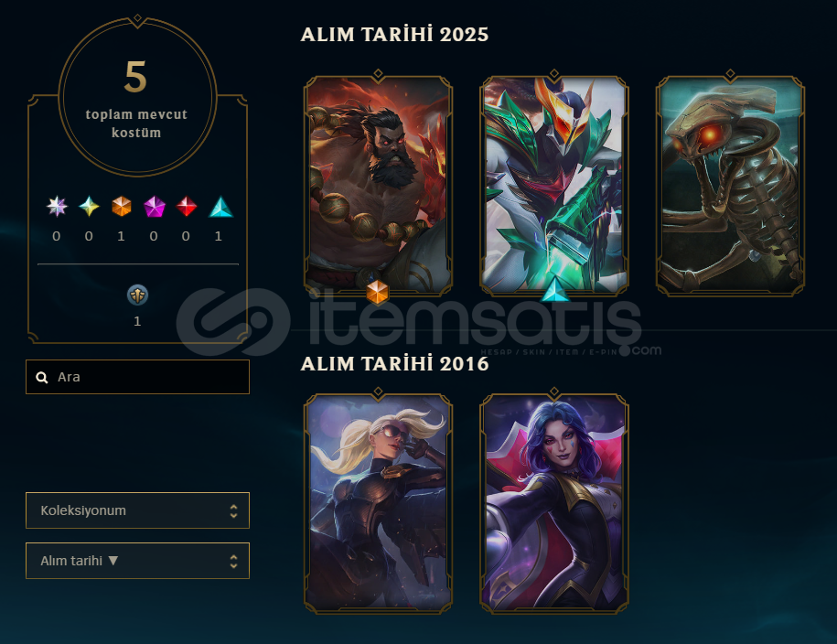Select the blonde sunglasses champion skin card

[x=378, y=503]
